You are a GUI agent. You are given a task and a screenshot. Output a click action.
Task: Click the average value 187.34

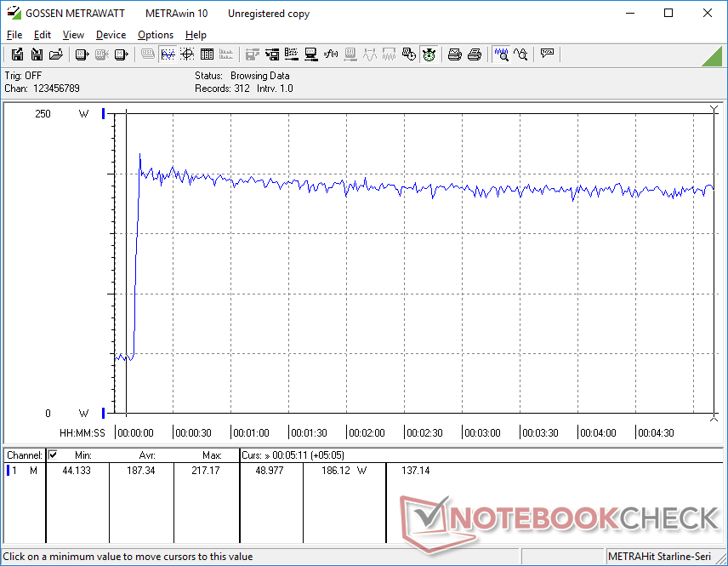140,471
